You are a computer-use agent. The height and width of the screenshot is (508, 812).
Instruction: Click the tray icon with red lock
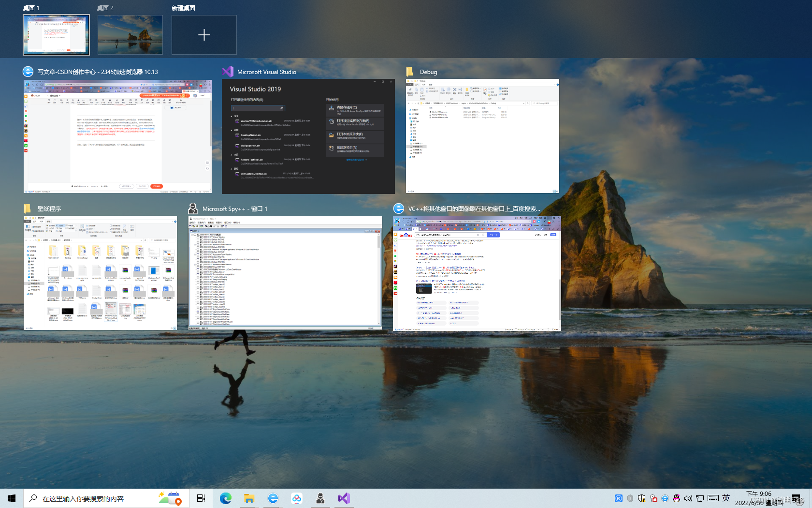[x=653, y=498]
